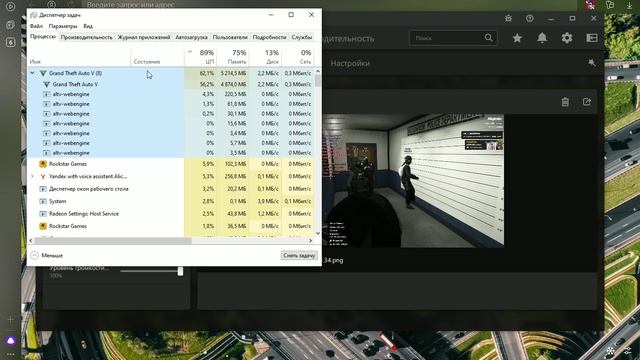The height and width of the screenshot is (360, 640).
Task: Select Rockstar Games process with 36,5 МБ
Action: tap(171, 226)
